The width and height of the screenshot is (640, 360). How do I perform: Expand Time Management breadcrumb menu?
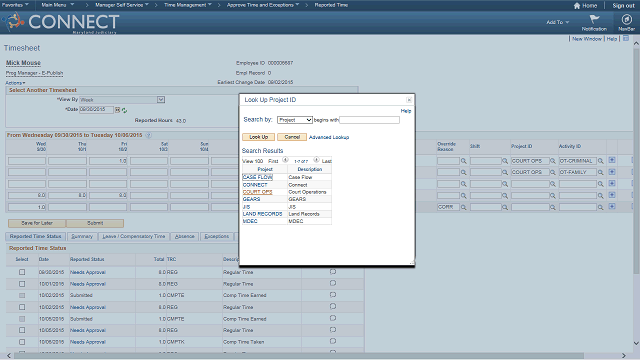(x=188, y=5)
